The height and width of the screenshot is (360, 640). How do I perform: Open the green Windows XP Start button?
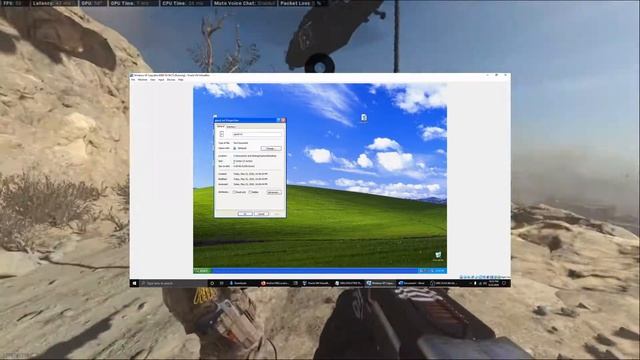point(203,271)
